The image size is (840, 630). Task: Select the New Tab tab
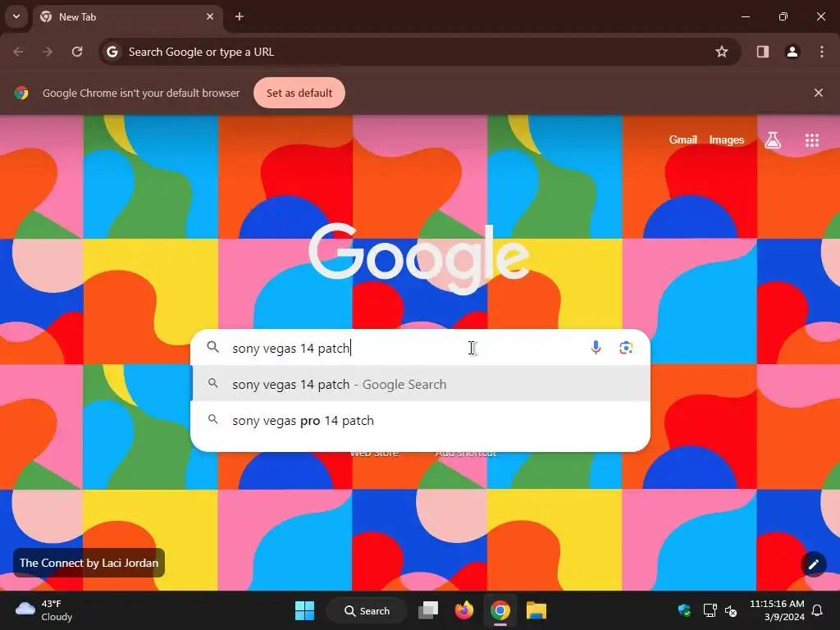click(x=127, y=17)
